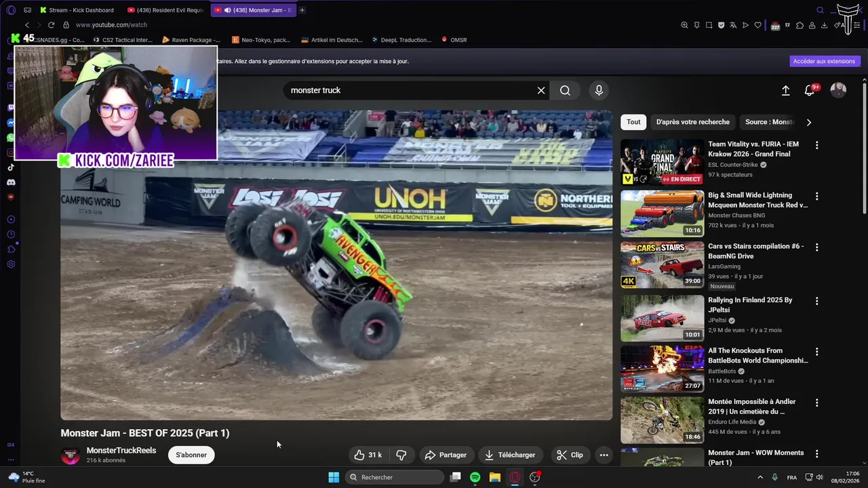Screen dimensions: 868x488
Task: Open options menu for Rallying In Finland video
Action: coord(816,301)
